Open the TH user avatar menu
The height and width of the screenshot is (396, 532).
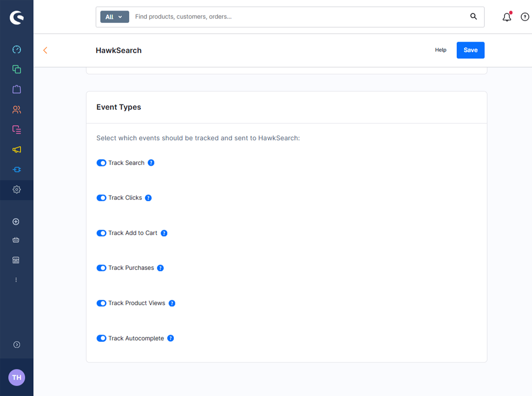[17, 377]
